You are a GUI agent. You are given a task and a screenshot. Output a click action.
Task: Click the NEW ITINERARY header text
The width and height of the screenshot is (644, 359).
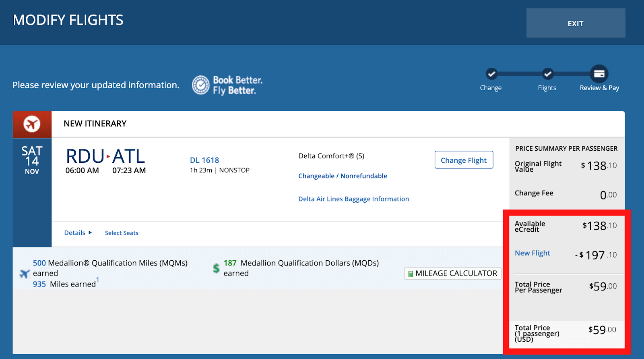pyautogui.click(x=95, y=124)
